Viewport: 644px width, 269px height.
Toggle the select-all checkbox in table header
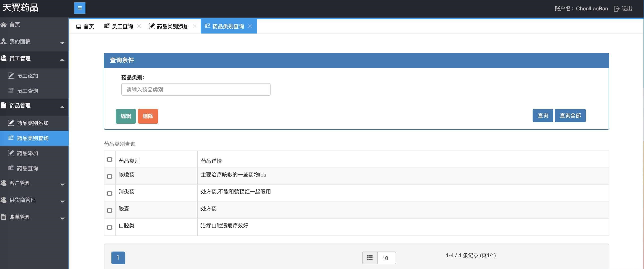click(x=109, y=159)
